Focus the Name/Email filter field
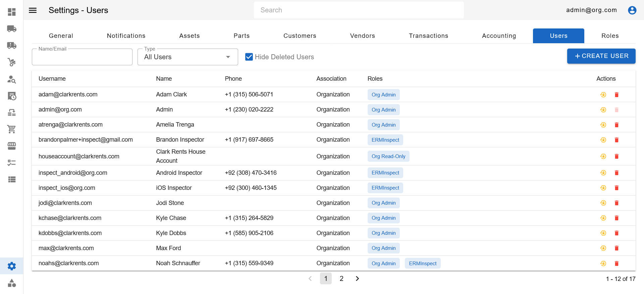This screenshot has width=644, height=294. tap(82, 57)
